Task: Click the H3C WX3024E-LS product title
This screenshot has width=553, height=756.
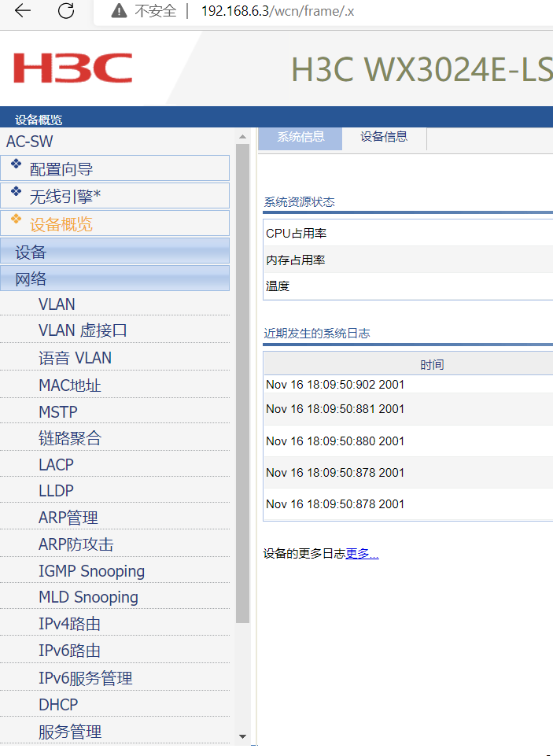Action: (422, 69)
